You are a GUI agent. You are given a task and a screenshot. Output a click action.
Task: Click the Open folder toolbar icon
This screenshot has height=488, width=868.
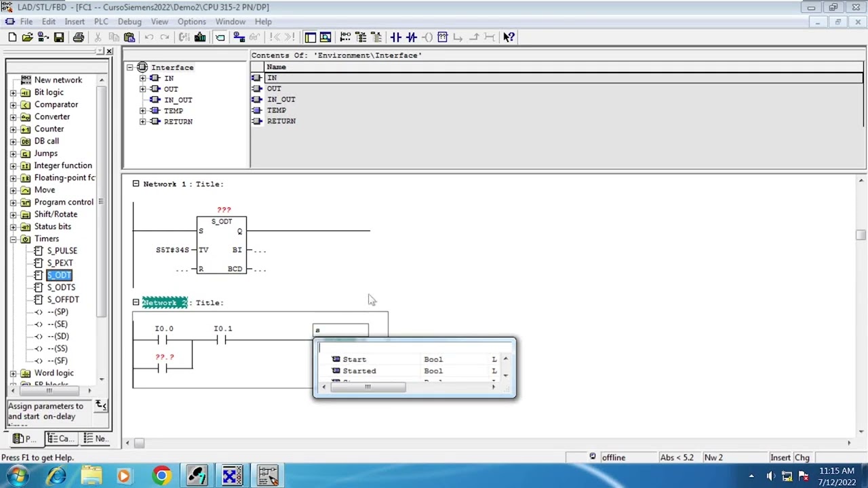(27, 37)
